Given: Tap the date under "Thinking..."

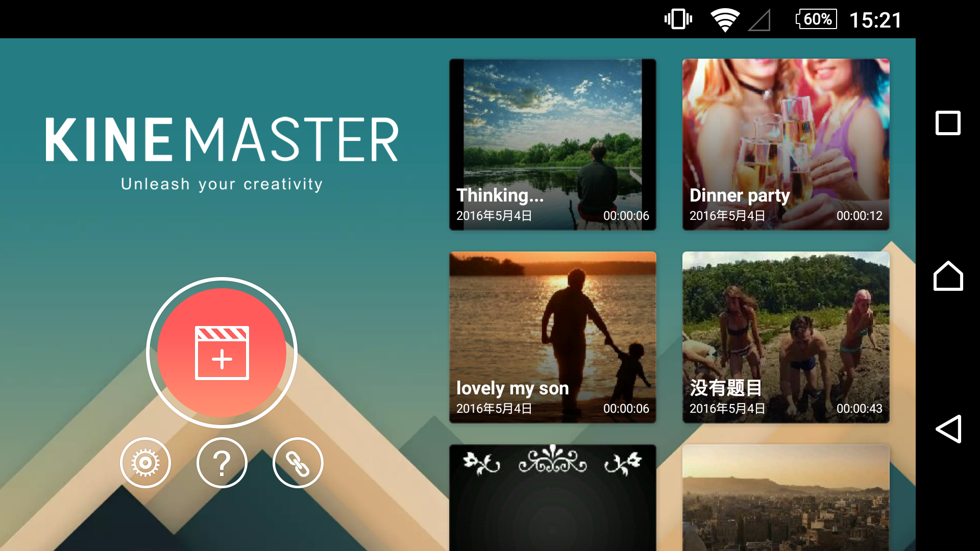Looking at the screenshot, I should tap(494, 216).
